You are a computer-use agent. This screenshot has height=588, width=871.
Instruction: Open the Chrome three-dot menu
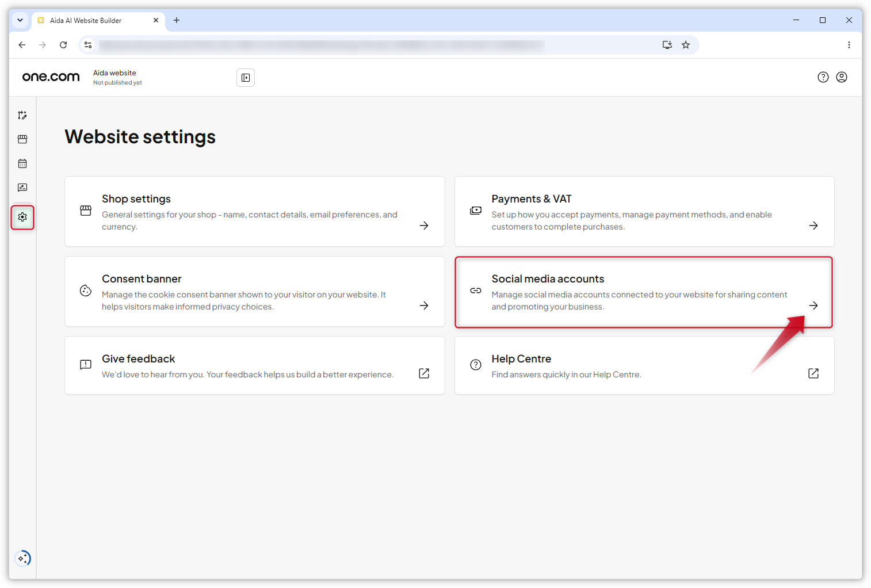pyautogui.click(x=849, y=45)
